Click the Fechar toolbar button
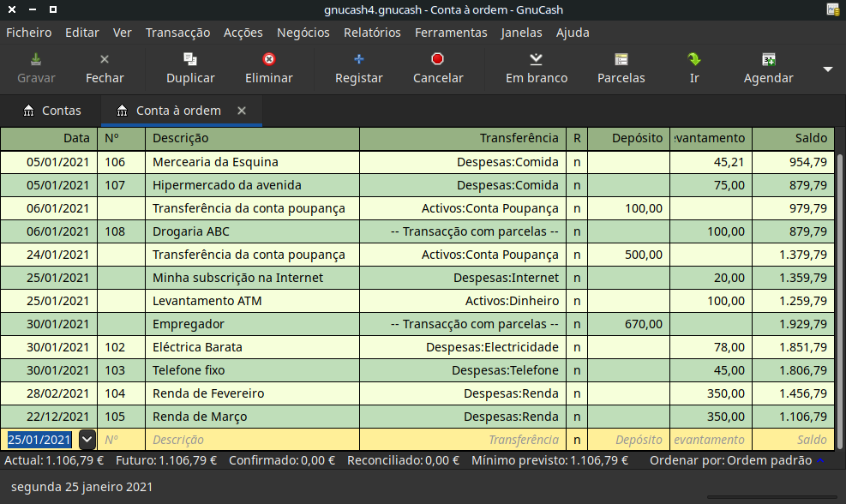The image size is (846, 504). coord(105,69)
